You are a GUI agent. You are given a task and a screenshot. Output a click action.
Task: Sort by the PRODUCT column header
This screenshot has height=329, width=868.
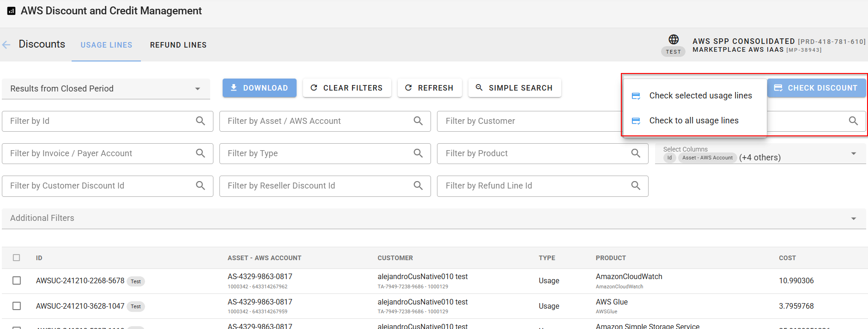611,258
